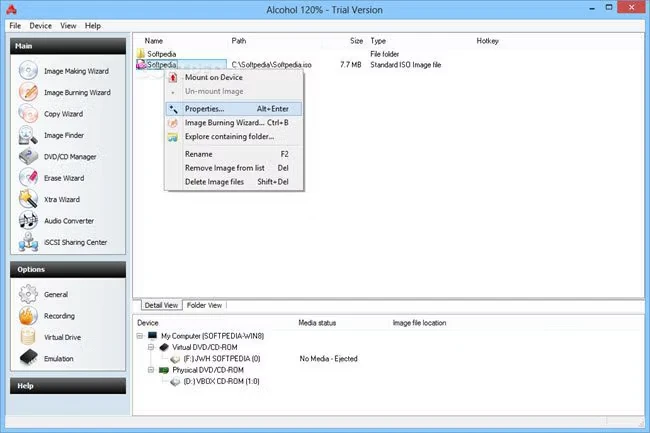Viewport: 650px width, 433px height.
Task: Collapse the Virtual DVD/CD-ROM node
Action: 149,346
